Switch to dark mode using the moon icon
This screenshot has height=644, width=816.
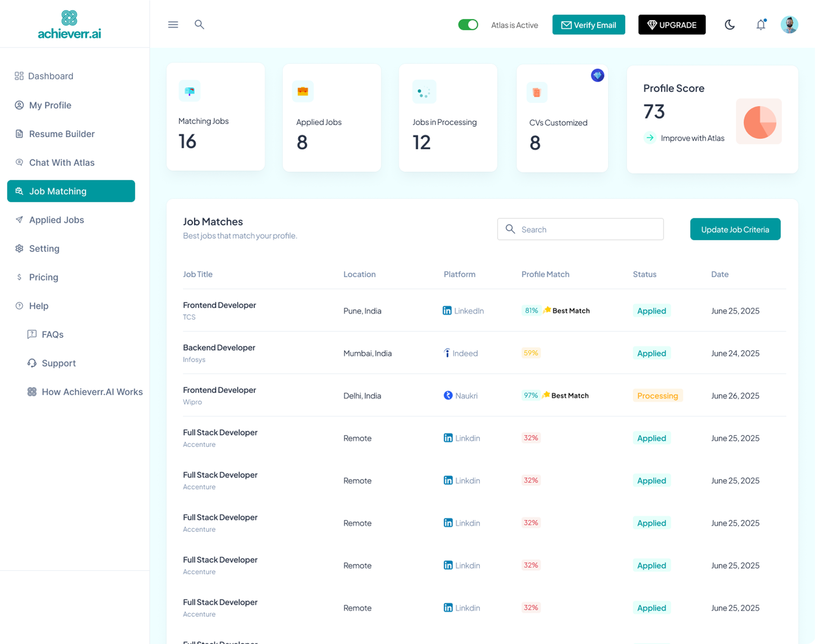[730, 25]
